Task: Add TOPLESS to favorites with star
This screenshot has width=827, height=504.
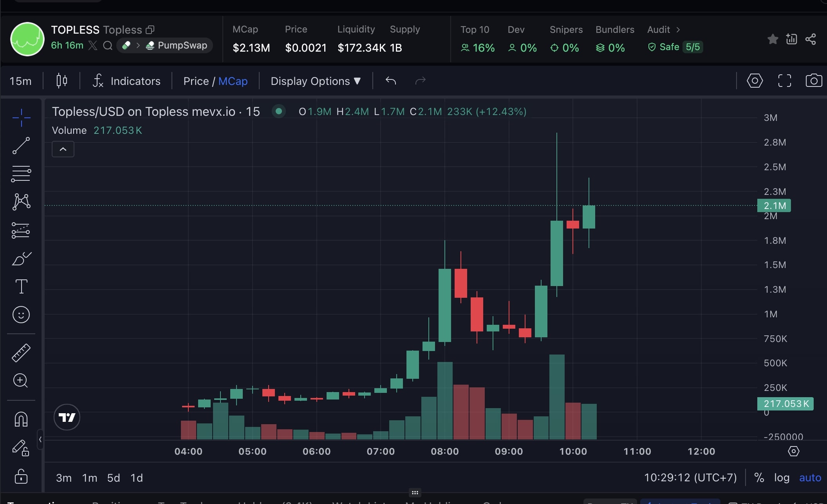Action: pyautogui.click(x=773, y=39)
